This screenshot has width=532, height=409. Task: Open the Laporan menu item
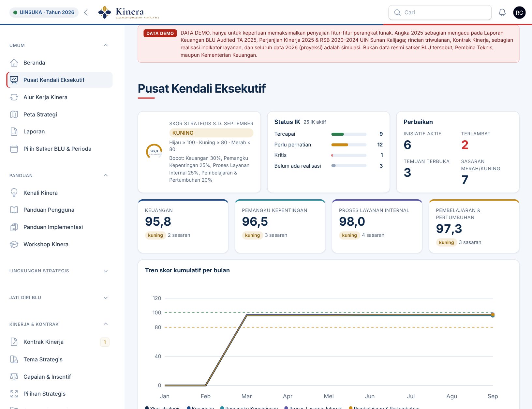[x=59, y=131]
